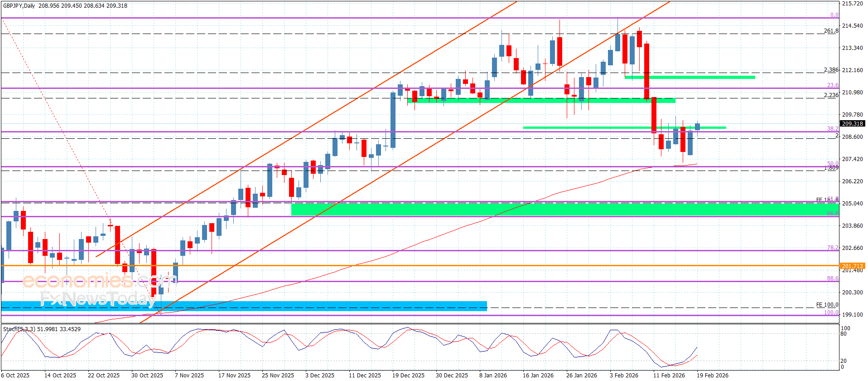Click the orange 201.713 price tag
This screenshot has width=868, height=381.
click(852, 266)
